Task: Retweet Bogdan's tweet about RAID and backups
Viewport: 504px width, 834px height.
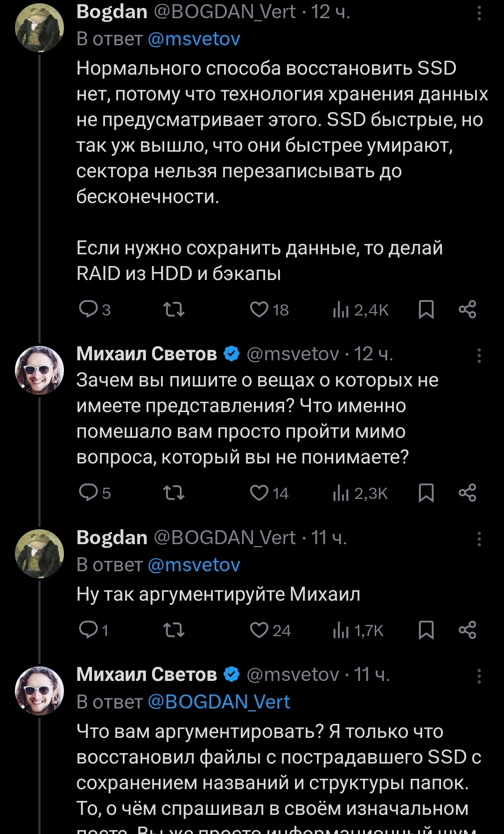Action: [174, 309]
